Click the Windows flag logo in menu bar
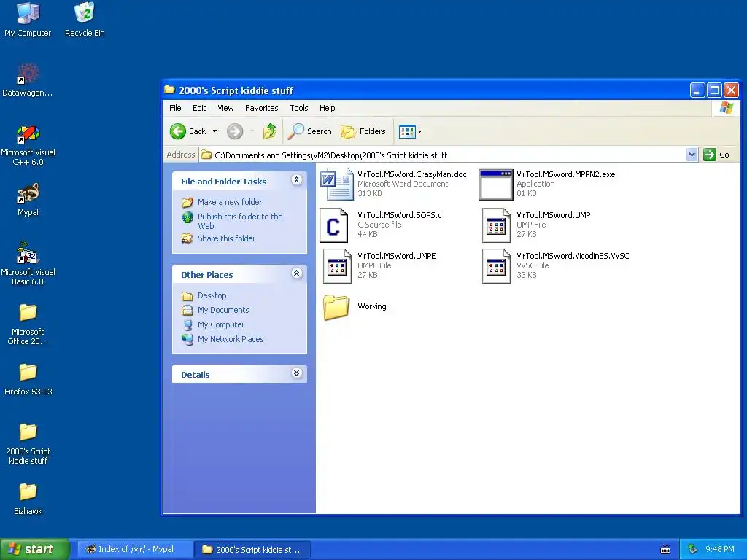This screenshot has height=560, width=747. tap(726, 108)
